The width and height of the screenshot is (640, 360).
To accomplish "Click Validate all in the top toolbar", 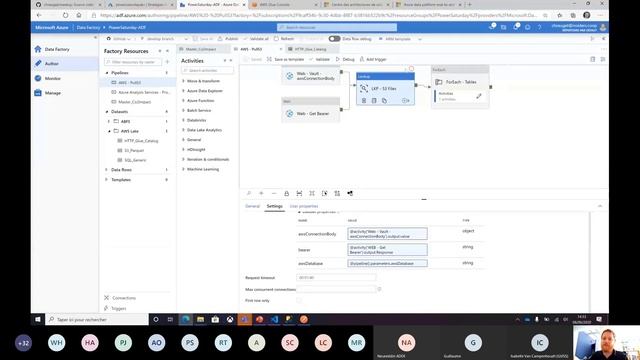I will point(256,39).
